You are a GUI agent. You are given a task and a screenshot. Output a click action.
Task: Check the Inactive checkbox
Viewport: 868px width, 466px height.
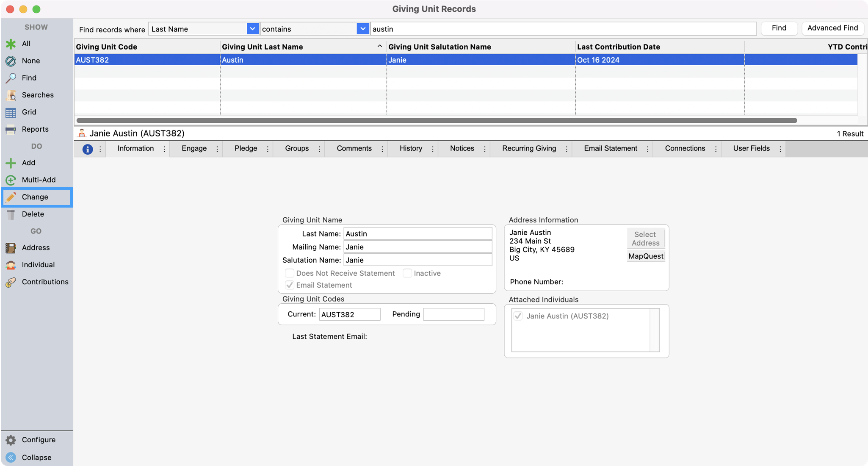click(407, 273)
